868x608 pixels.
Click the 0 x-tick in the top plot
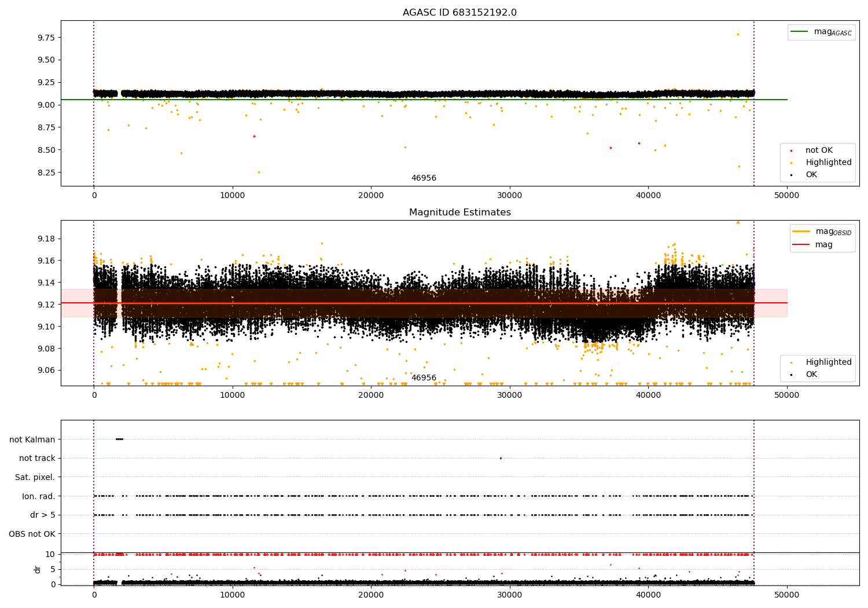(x=94, y=196)
